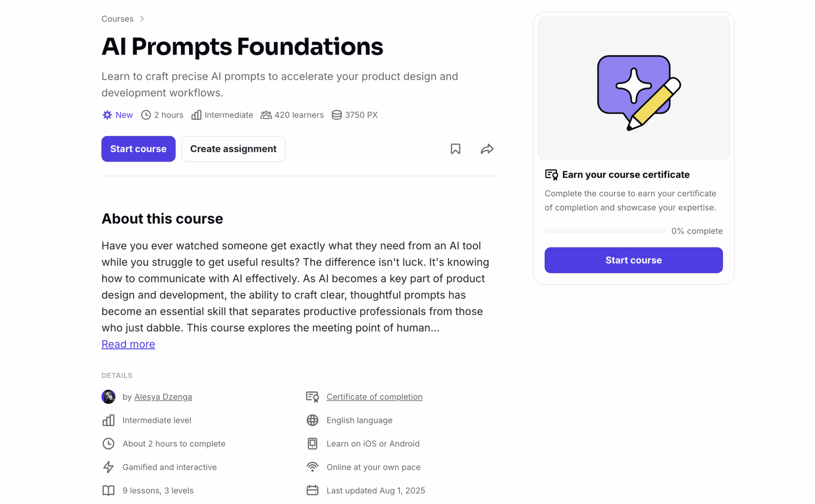Click the certificate badge icon in sidebar card
The width and height of the screenshot is (815, 504).
click(x=551, y=174)
